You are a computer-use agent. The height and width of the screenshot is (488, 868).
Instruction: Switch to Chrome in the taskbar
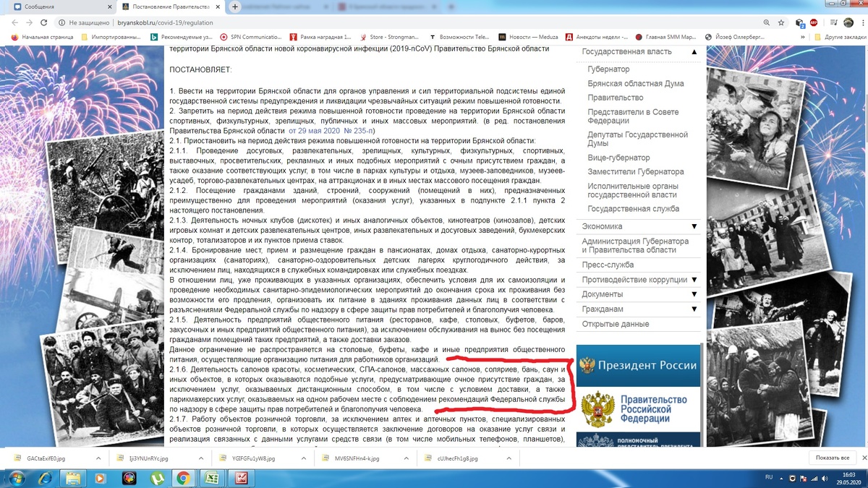[184, 477]
